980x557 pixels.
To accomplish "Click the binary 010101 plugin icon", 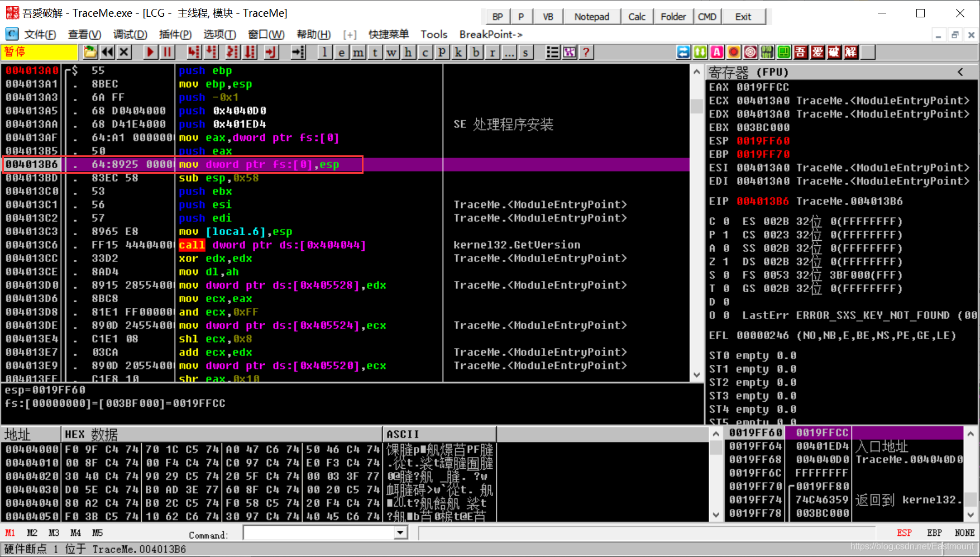I will [x=767, y=53].
